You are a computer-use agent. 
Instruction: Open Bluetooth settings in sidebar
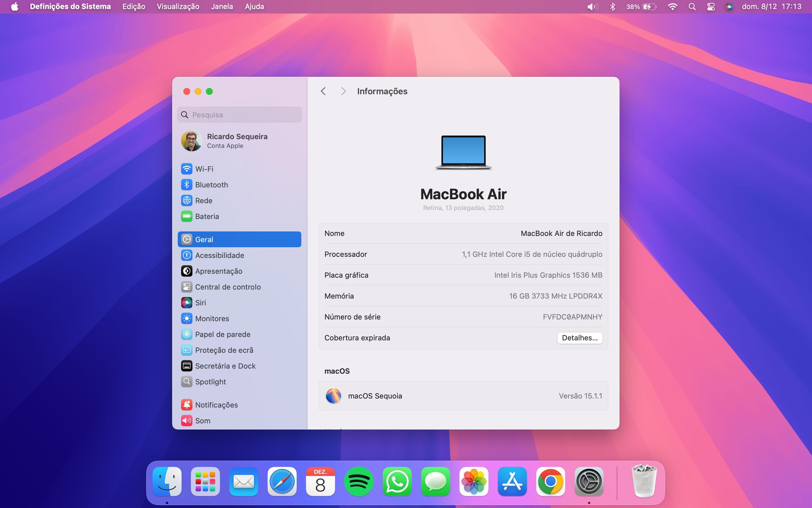[x=239, y=185]
